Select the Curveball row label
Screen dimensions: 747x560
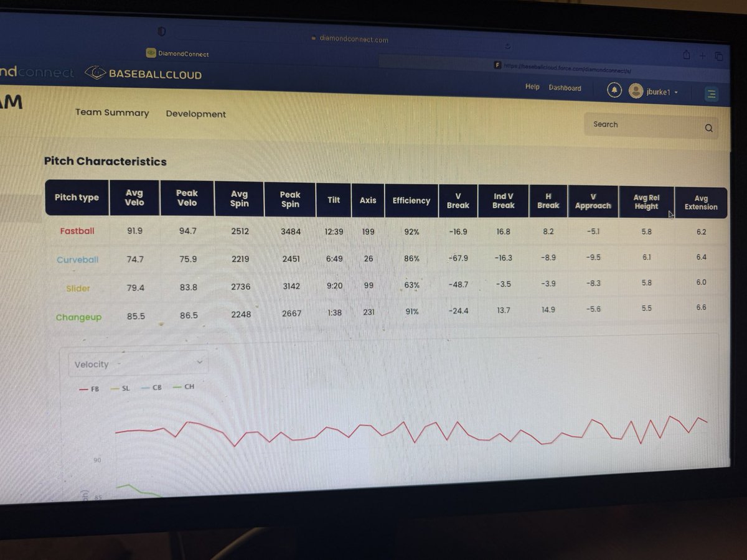(x=78, y=259)
